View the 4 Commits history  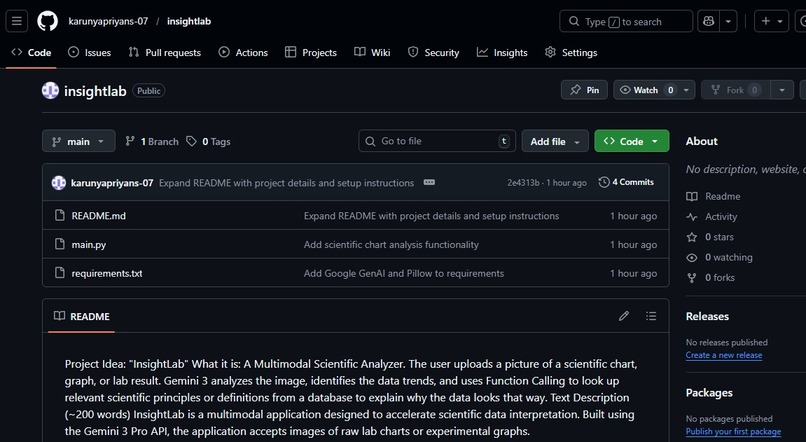point(626,182)
